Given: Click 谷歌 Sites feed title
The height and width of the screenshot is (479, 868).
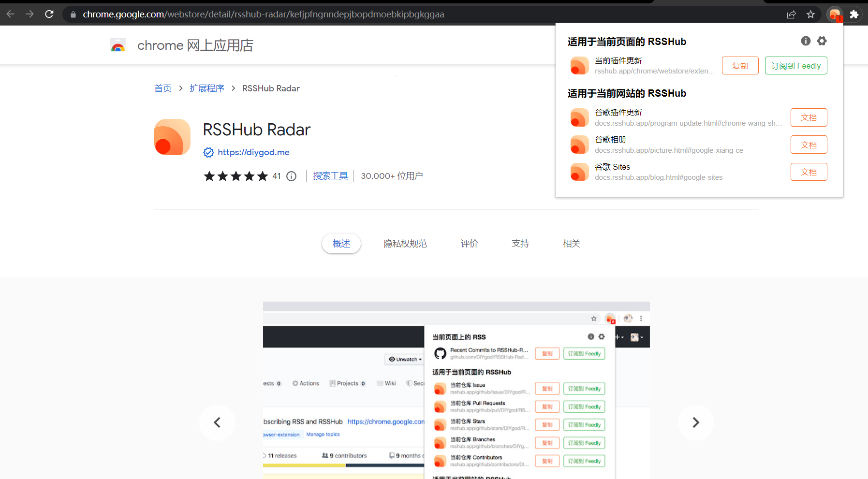Looking at the screenshot, I should pos(613,167).
